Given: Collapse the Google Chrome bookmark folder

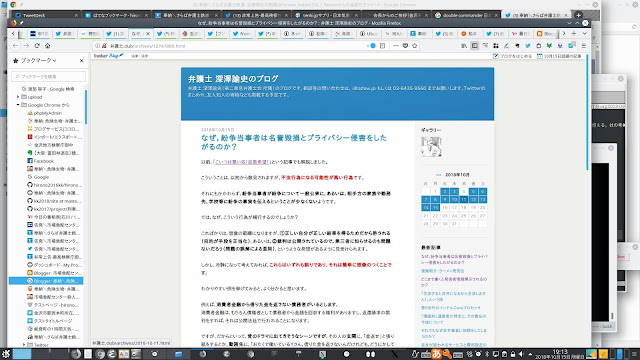Looking at the screenshot, I should pyautogui.click(x=18, y=105).
